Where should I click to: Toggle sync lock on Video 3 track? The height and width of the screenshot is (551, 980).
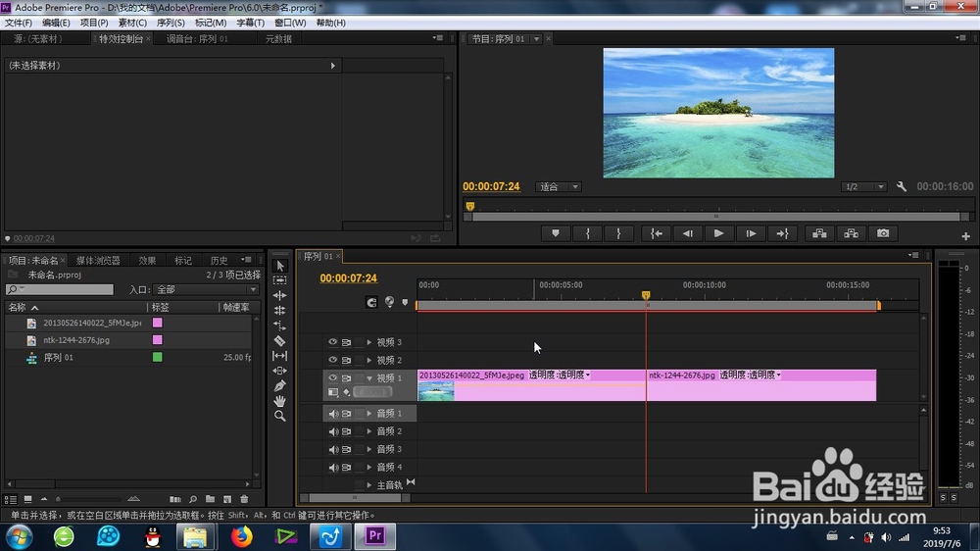tap(346, 342)
